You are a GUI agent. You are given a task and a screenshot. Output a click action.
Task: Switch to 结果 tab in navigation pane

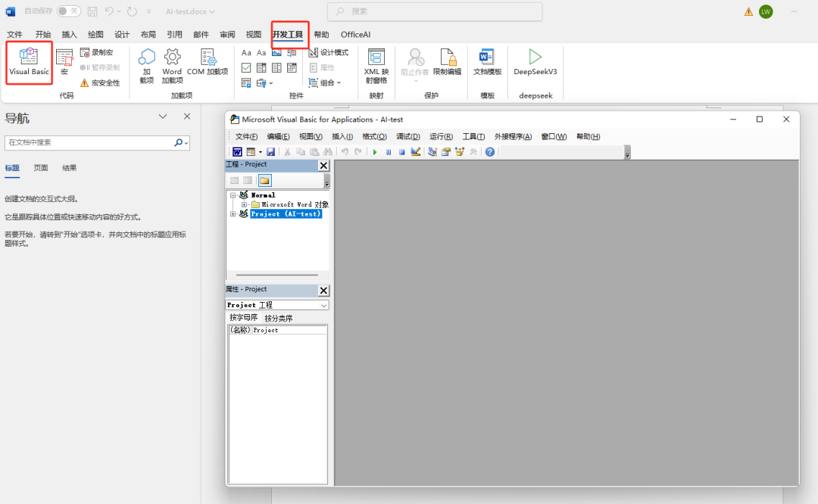[70, 168]
